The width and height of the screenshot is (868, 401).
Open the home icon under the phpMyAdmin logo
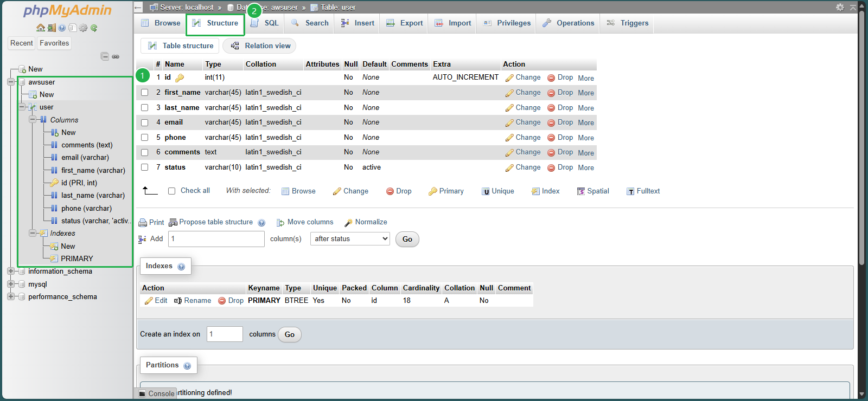coord(41,28)
